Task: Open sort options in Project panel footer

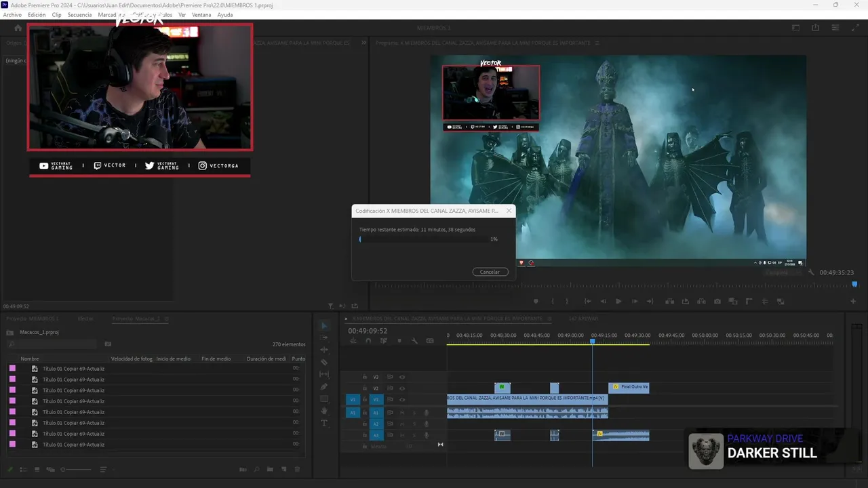Action: [103, 469]
